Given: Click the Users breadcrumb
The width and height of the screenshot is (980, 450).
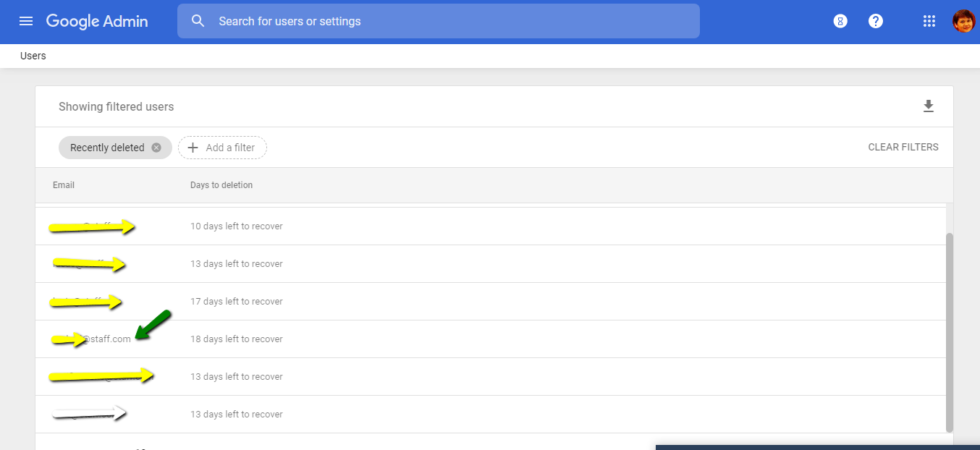Looking at the screenshot, I should [x=33, y=56].
